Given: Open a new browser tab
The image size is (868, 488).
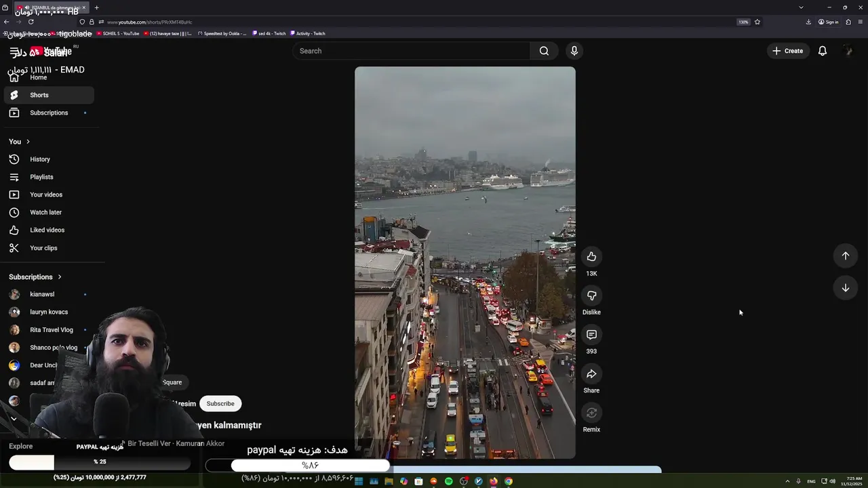Looking at the screenshot, I should click(x=96, y=7).
